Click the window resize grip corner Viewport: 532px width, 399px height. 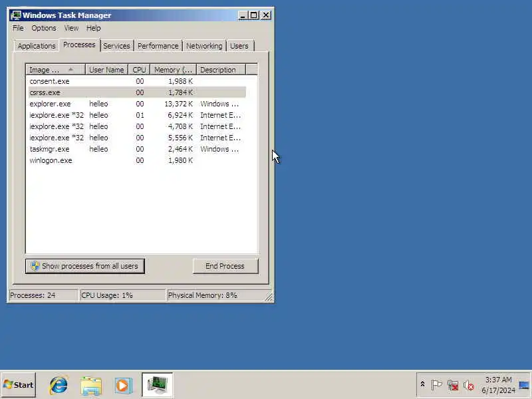coord(269,297)
